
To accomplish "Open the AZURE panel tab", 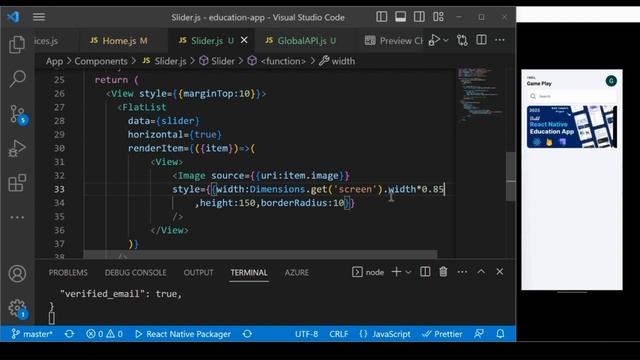I will click(x=297, y=272).
